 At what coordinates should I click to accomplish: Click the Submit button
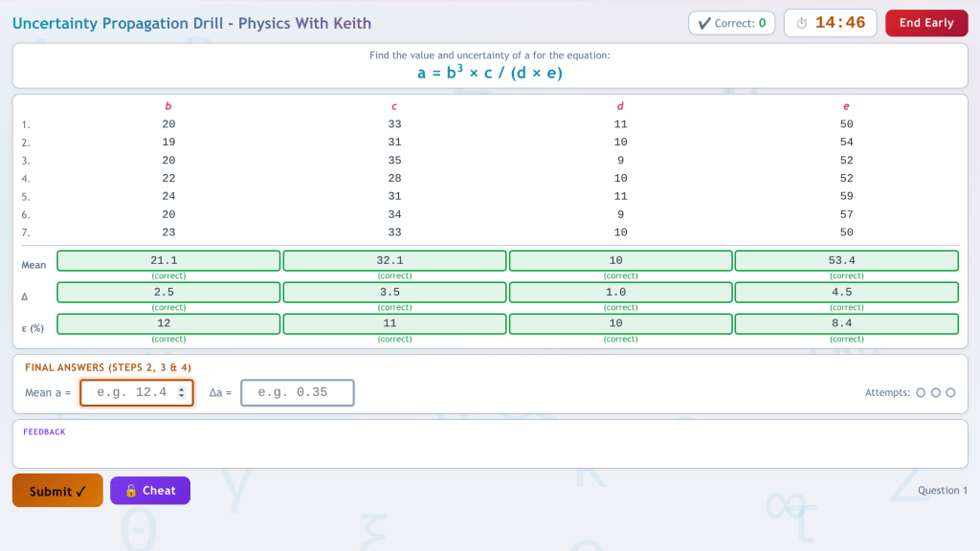[57, 491]
